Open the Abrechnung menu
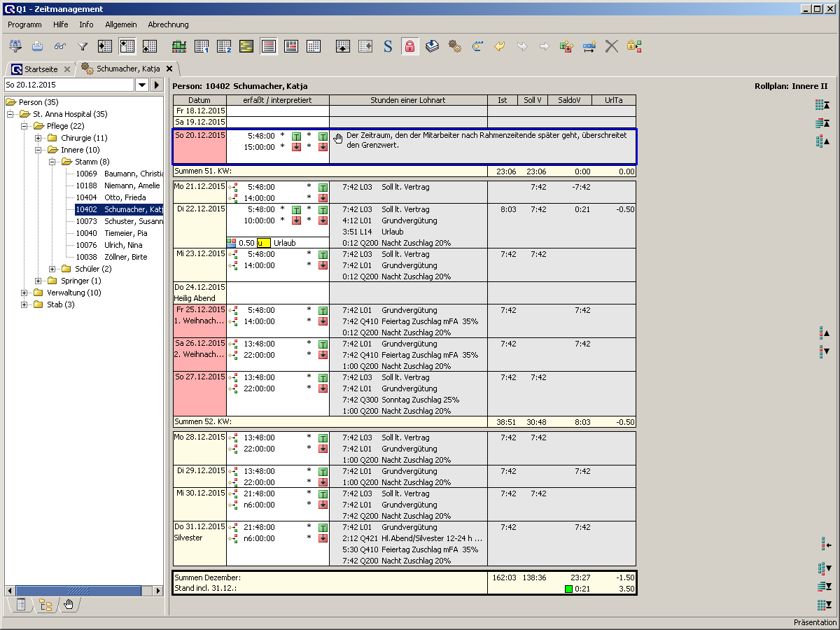The width and height of the screenshot is (840, 630). click(168, 24)
